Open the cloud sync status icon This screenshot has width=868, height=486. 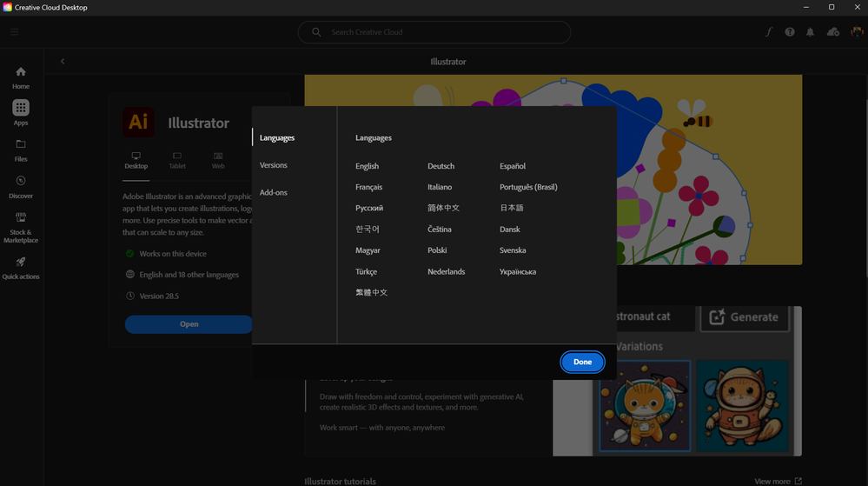coord(833,32)
